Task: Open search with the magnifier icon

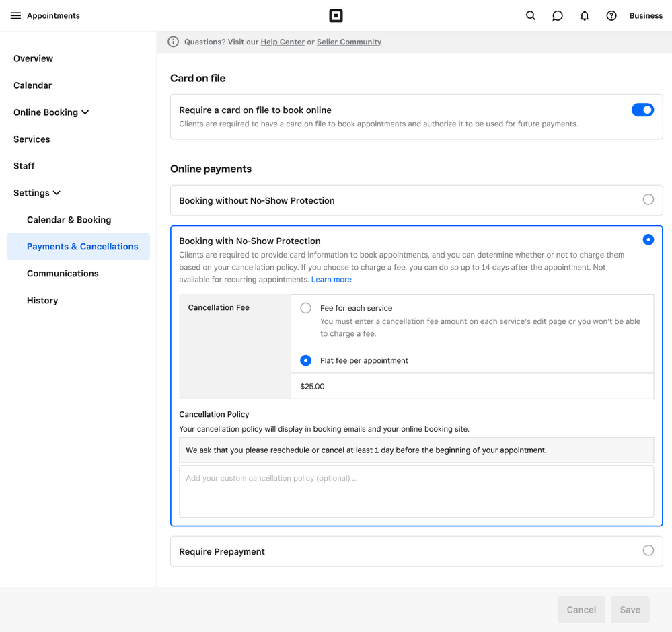Action: (x=531, y=15)
